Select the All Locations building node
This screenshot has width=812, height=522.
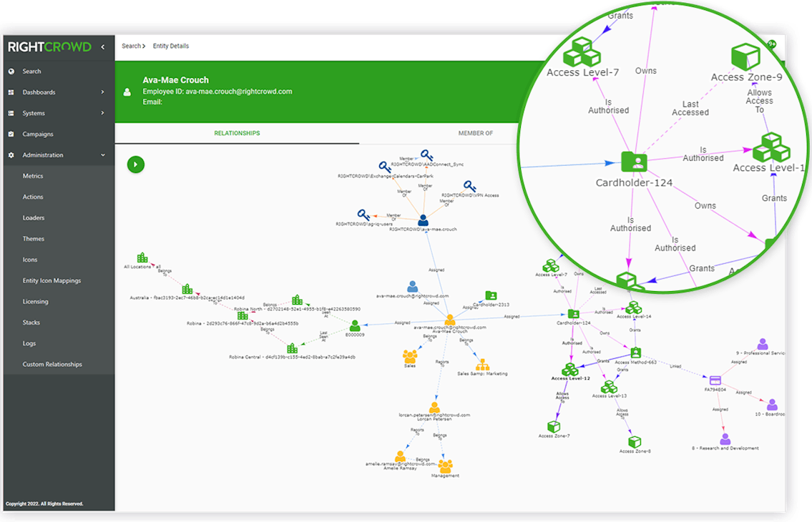142,258
